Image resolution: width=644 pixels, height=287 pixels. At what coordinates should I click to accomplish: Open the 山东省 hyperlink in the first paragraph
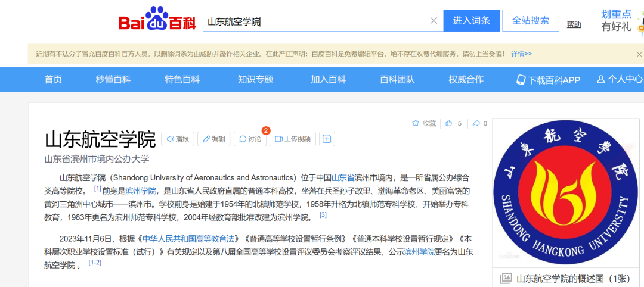click(342, 178)
